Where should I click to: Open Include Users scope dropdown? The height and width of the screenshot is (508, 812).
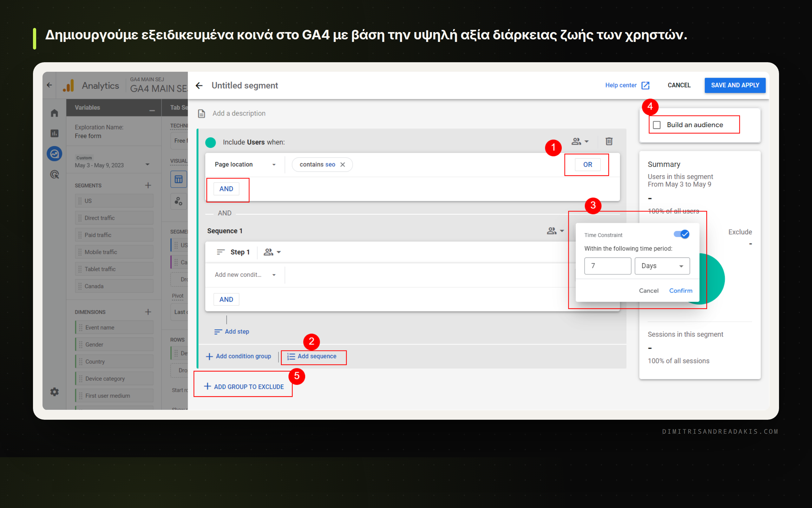point(580,142)
